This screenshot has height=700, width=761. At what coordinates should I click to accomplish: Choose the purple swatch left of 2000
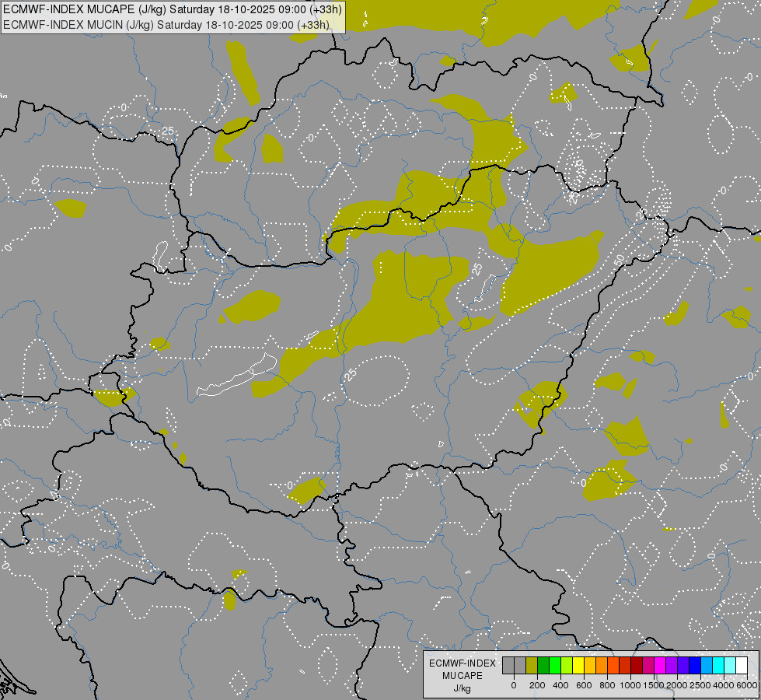tap(672, 665)
